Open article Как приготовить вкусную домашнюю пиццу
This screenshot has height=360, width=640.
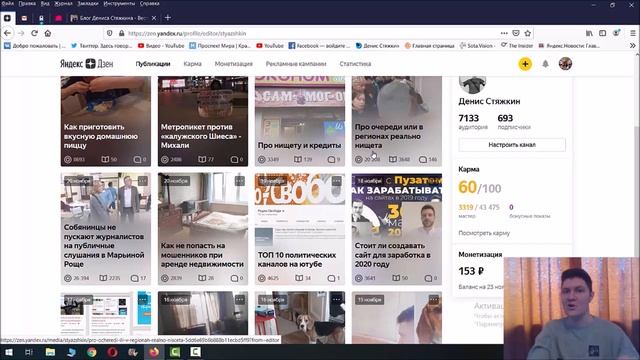(x=106, y=121)
